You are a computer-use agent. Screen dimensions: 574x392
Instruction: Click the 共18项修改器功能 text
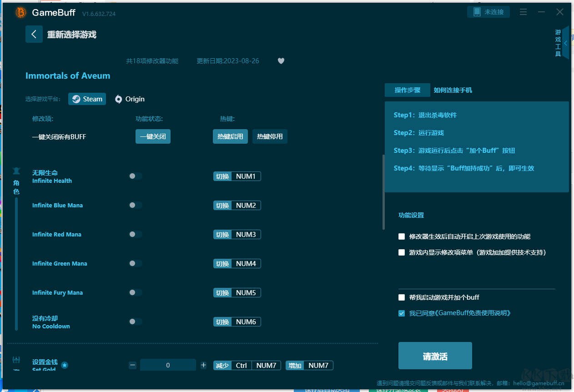coord(152,61)
